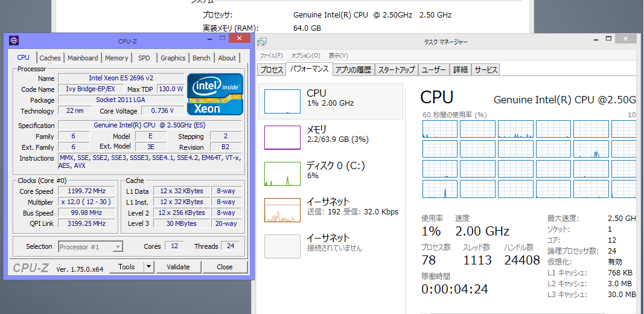Open the ファイル(F) menu in Task Manager
This screenshot has width=644, height=314.
(271, 56)
